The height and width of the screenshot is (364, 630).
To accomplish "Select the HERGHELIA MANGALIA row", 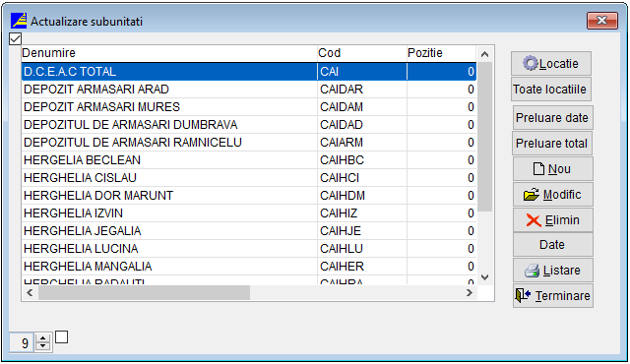I will pos(249,267).
